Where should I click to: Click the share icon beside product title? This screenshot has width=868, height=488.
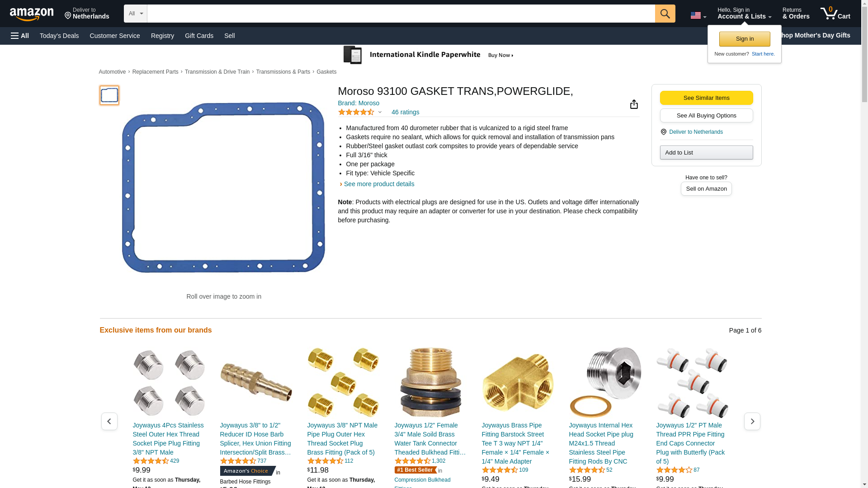tap(634, 104)
